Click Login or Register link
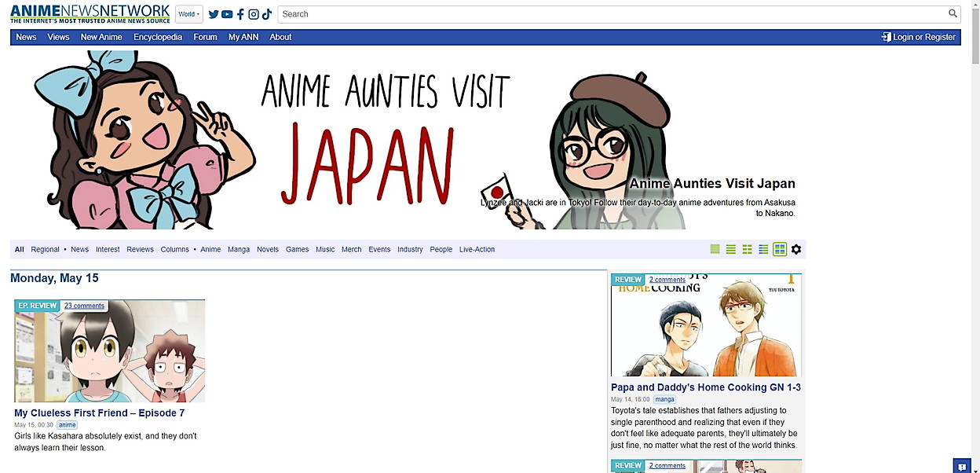The width and height of the screenshot is (980, 473). click(924, 37)
